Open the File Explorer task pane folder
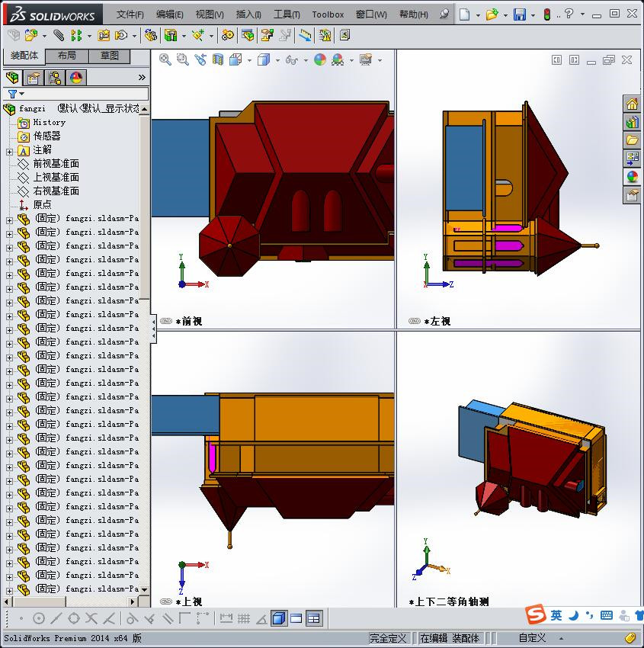 (632, 140)
